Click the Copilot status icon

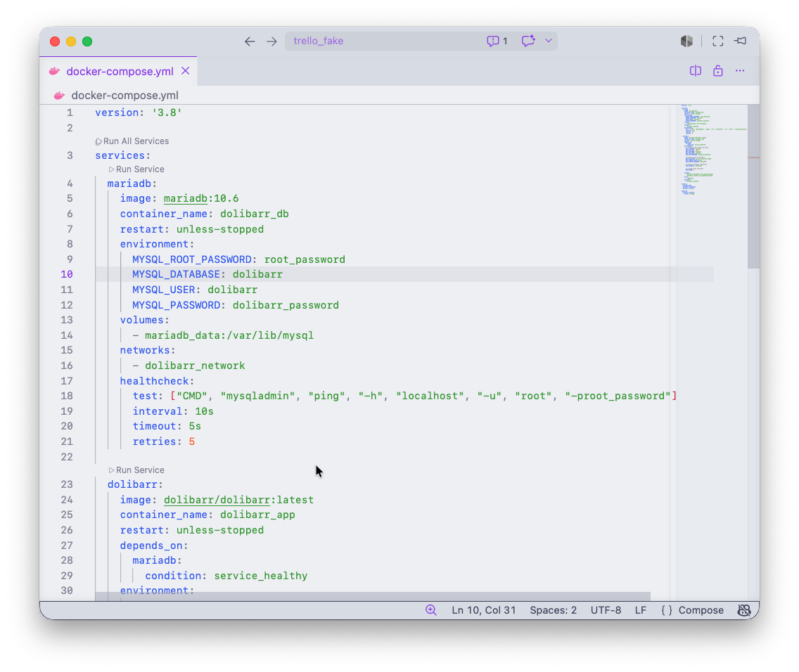pyautogui.click(x=744, y=610)
